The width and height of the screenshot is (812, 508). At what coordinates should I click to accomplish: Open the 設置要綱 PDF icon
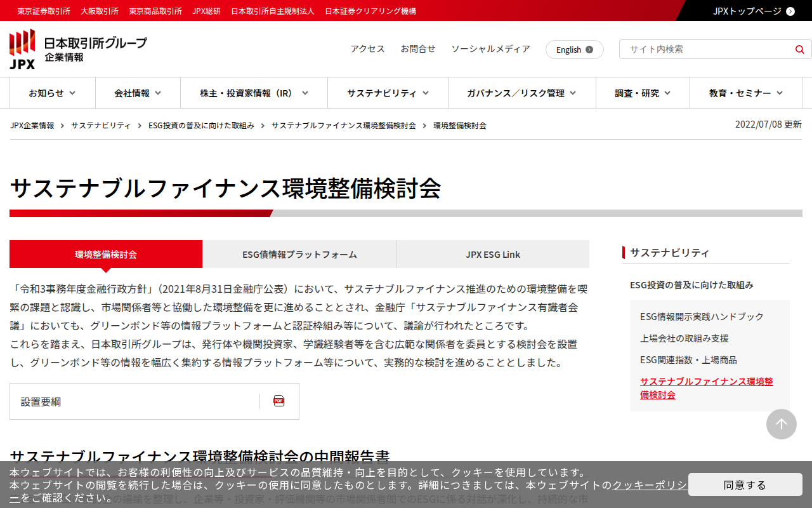point(279,401)
